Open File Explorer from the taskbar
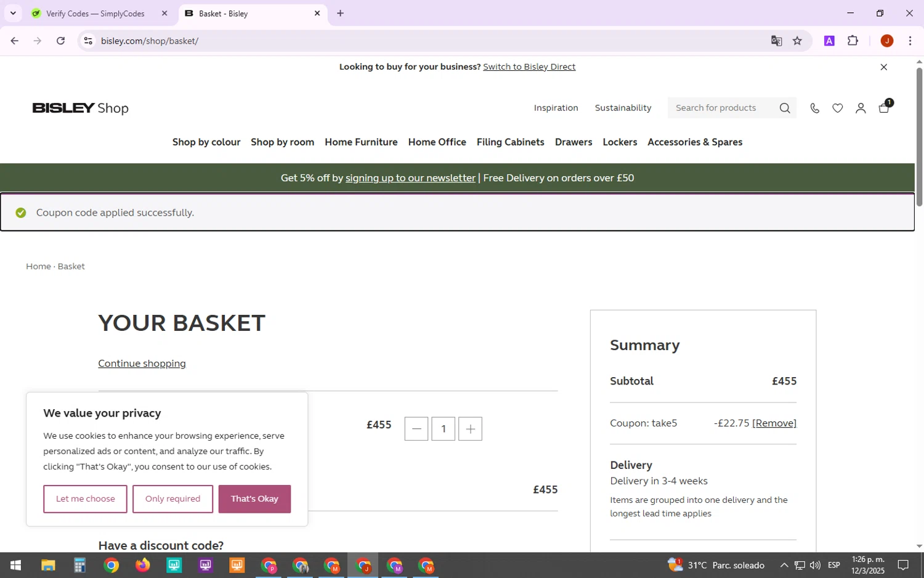The width and height of the screenshot is (924, 578). coord(48,565)
